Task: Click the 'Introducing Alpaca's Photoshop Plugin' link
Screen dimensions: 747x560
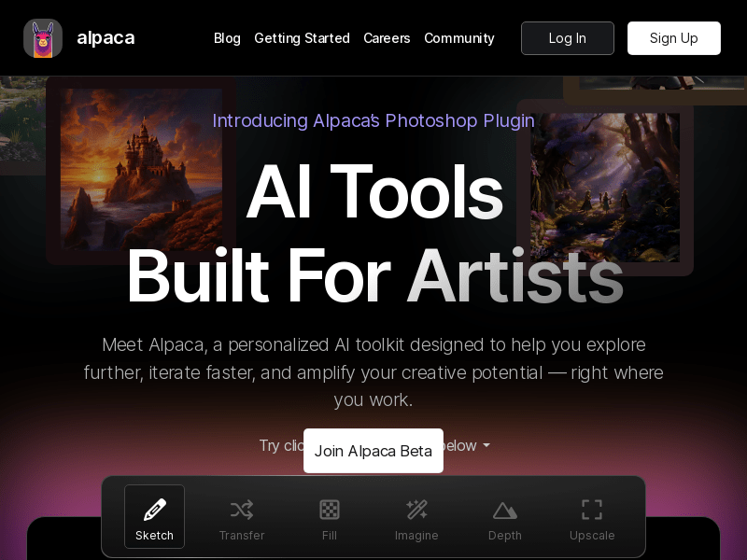Action: 373,120
